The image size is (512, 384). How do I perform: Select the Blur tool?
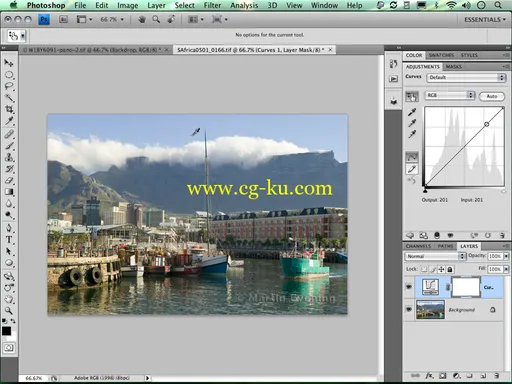click(x=9, y=204)
